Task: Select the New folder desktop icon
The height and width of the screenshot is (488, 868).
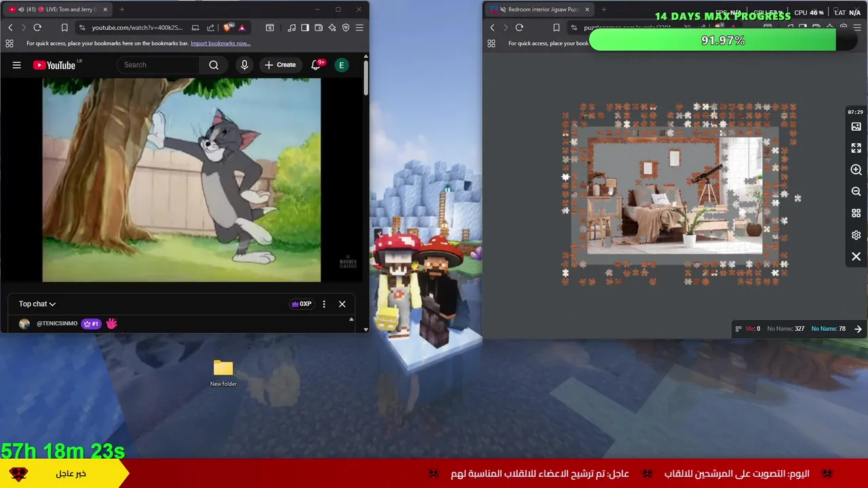Action: click(x=223, y=373)
